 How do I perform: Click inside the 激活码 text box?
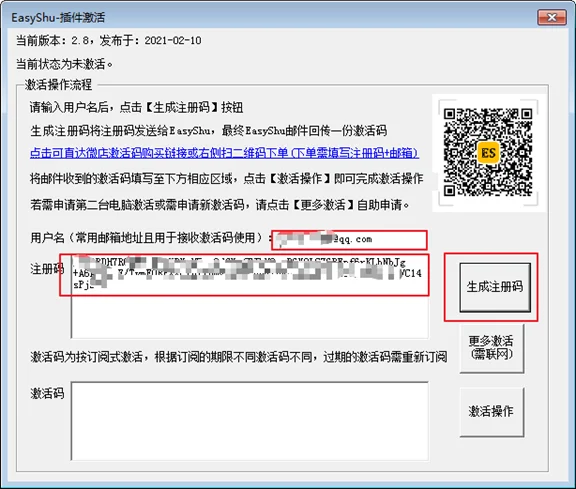click(x=249, y=421)
